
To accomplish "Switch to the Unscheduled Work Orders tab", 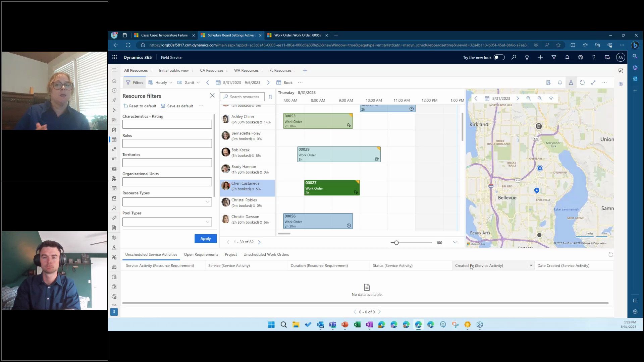I will 266,254.
